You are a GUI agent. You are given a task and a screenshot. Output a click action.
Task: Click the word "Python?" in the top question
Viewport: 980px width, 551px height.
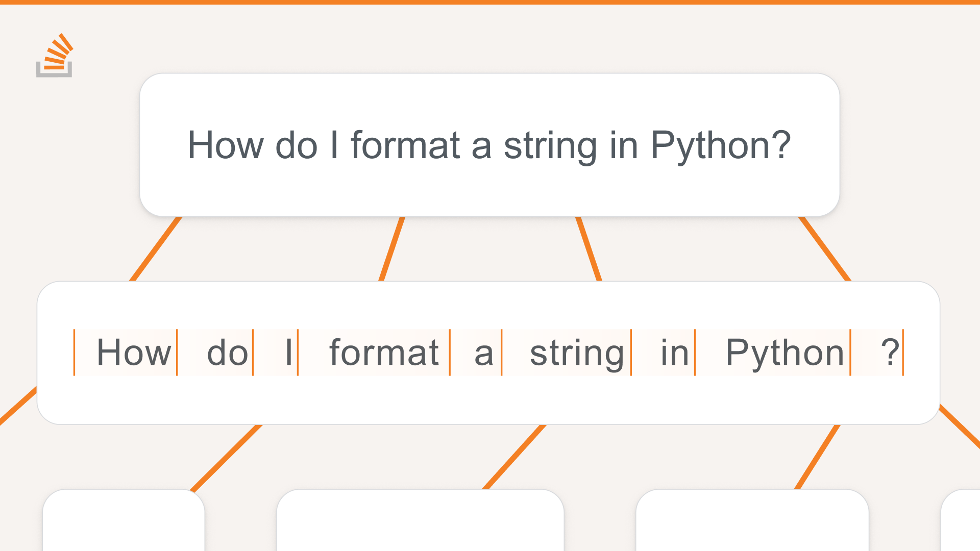pyautogui.click(x=720, y=146)
